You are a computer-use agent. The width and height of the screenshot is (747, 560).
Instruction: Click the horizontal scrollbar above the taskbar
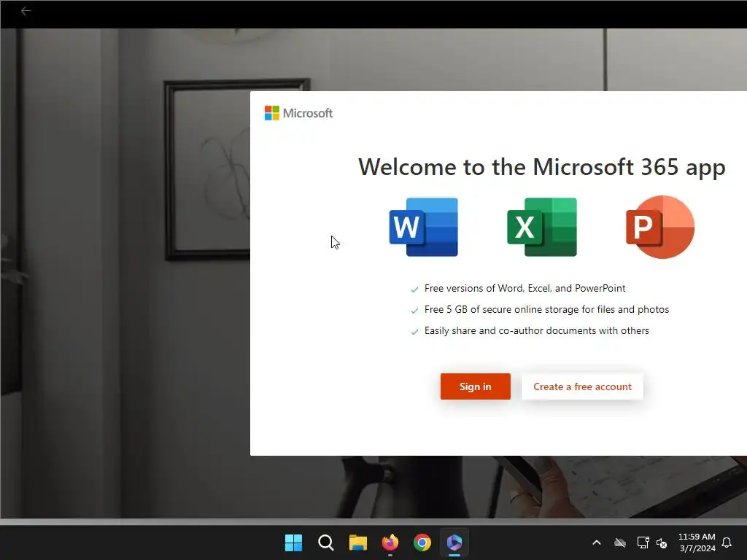[373, 522]
